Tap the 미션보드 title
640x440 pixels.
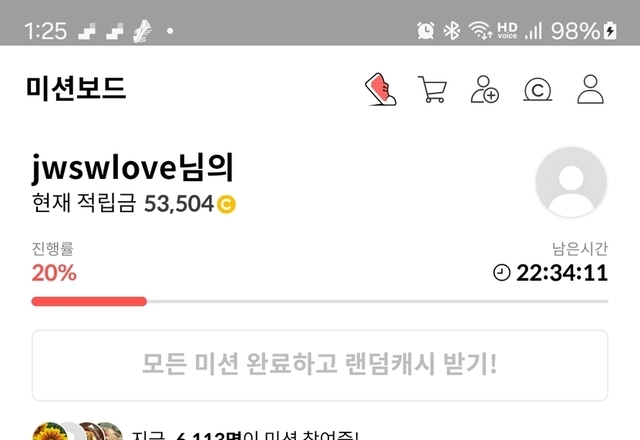tap(76, 89)
